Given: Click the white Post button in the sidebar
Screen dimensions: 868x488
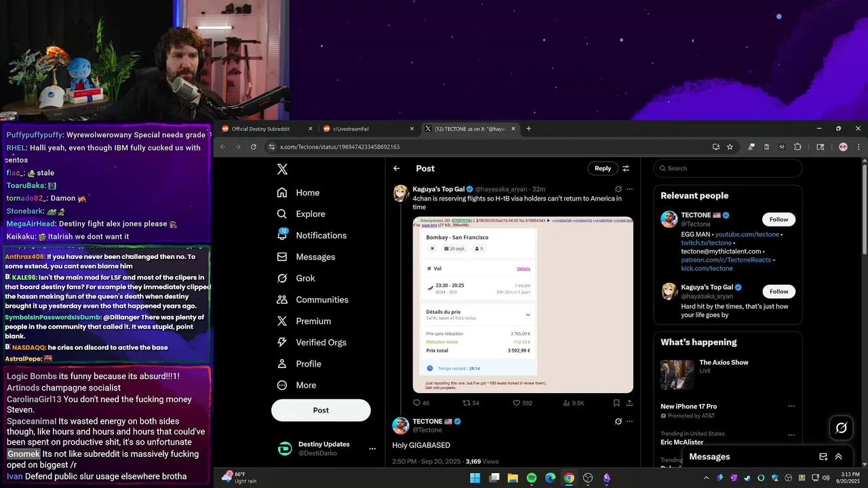Looking at the screenshot, I should click(x=321, y=410).
